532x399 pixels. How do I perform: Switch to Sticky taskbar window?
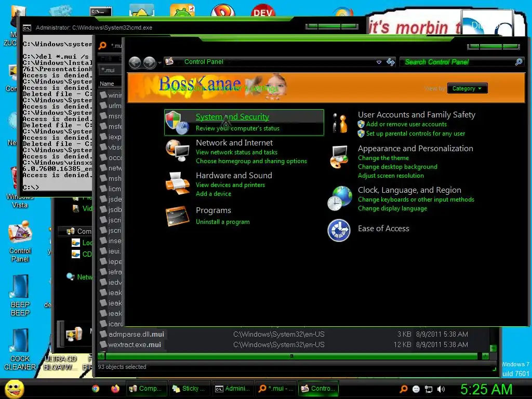[x=190, y=389]
